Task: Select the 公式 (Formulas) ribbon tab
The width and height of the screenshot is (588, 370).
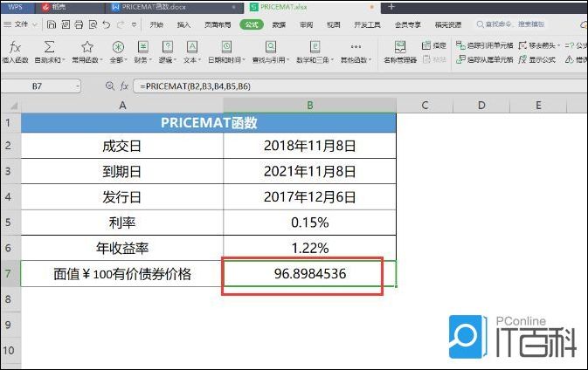Action: coord(252,24)
